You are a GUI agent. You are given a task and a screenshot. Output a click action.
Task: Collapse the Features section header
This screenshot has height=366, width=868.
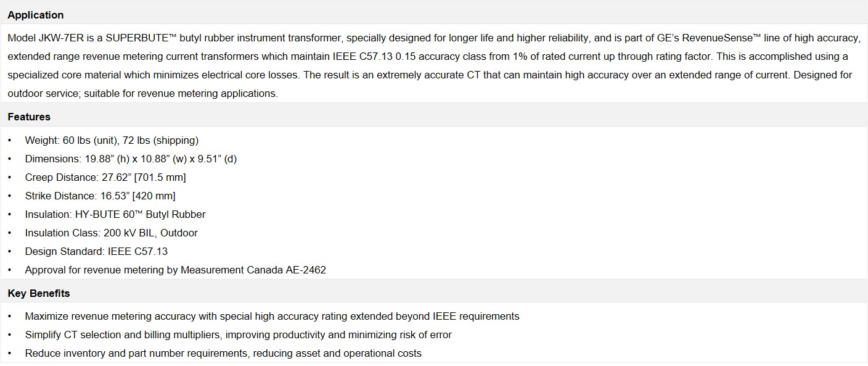pos(433,117)
